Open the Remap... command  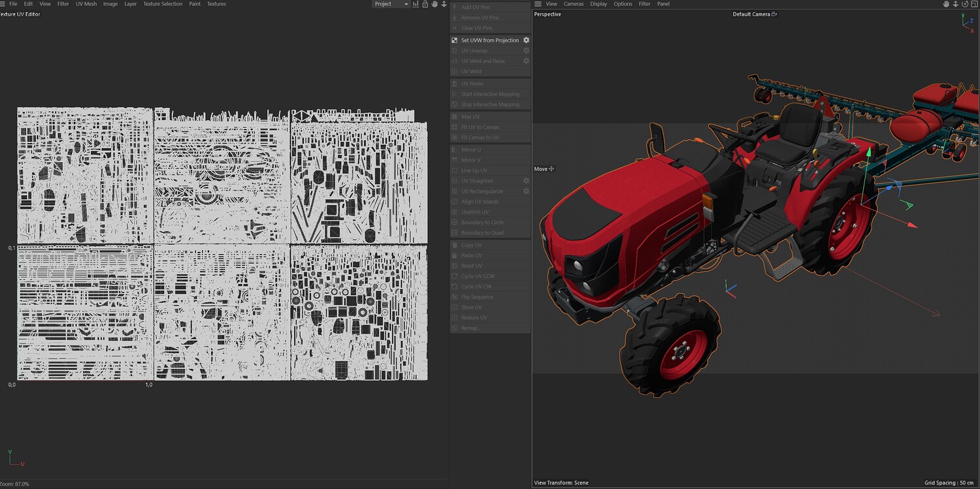490,328
